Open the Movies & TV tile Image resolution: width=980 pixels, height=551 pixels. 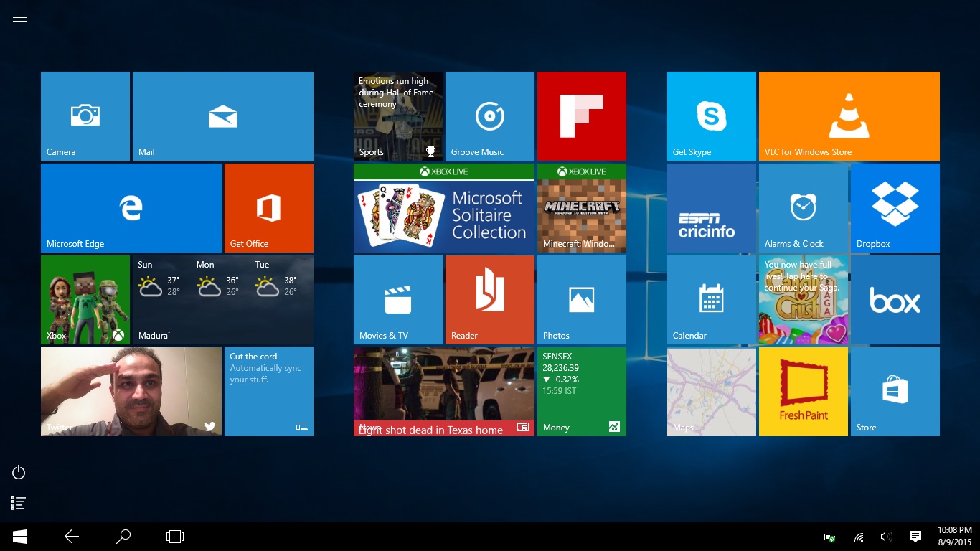[398, 300]
